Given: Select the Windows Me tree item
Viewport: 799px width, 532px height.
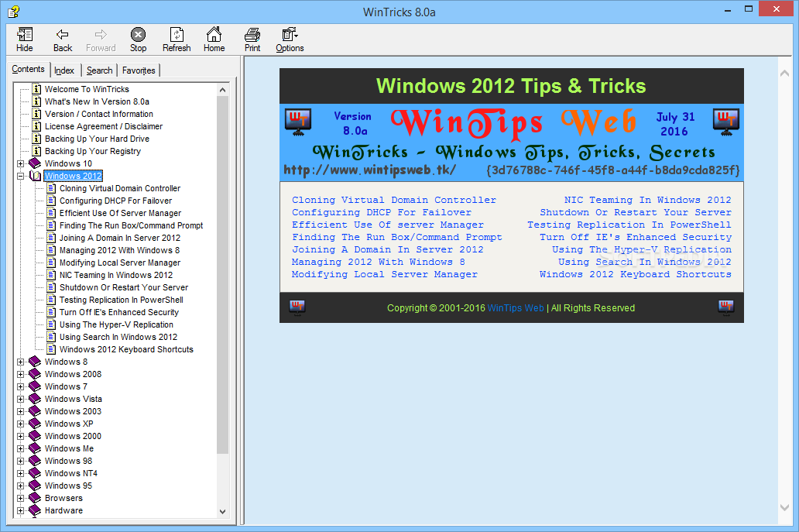Looking at the screenshot, I should coord(69,448).
